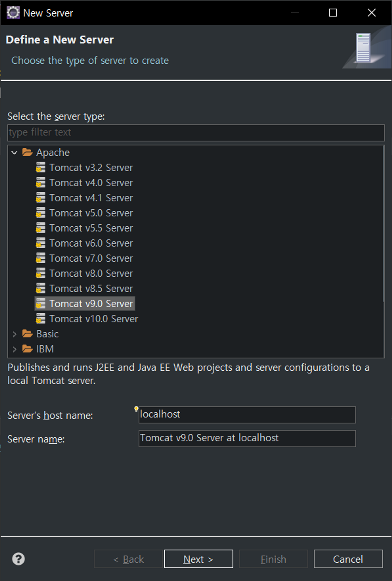This screenshot has height=581, width=392.
Task: Click the Tomcat v5.0 Server icon
Action: click(x=40, y=213)
